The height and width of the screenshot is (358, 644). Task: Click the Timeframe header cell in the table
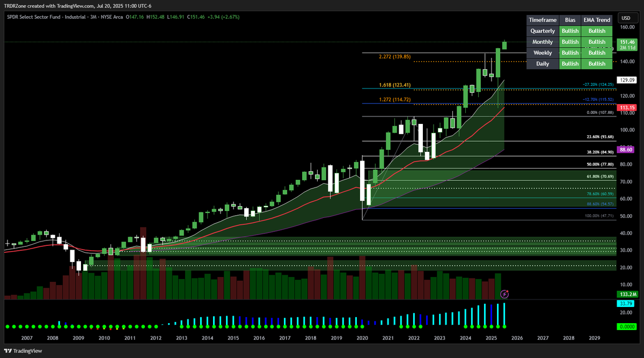pyautogui.click(x=542, y=20)
